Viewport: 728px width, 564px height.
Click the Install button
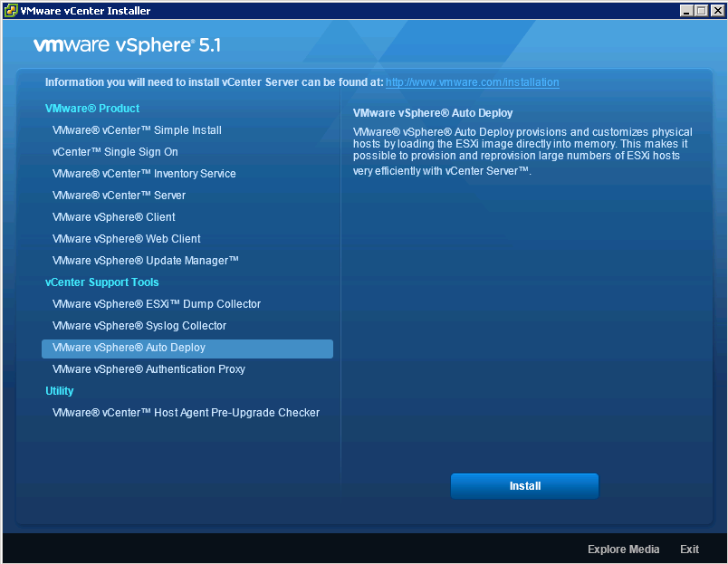[524, 486]
